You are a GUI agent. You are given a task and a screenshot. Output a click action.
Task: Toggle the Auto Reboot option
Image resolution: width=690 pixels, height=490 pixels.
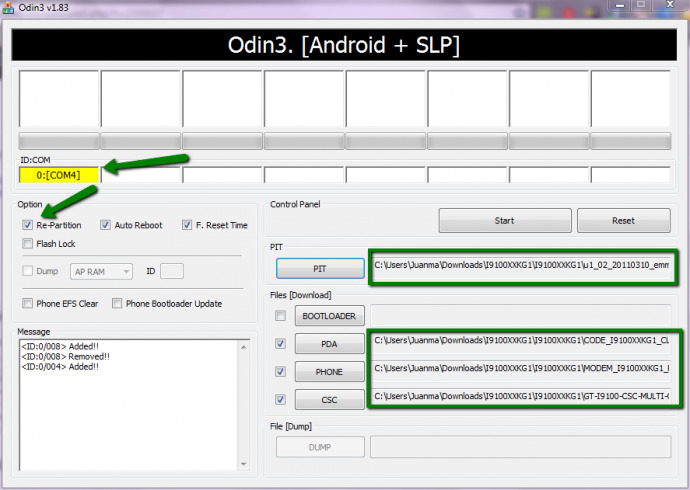[x=106, y=225]
